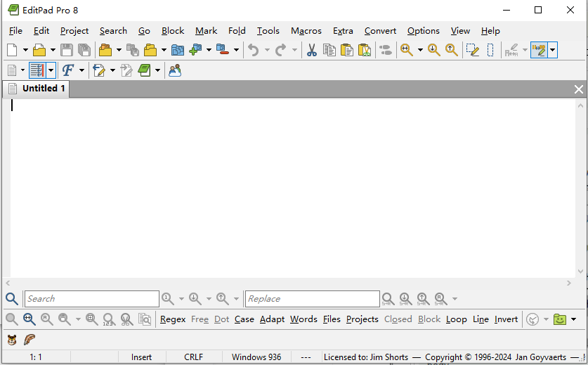
Task: Expand the New file dropdown arrow
Action: (25, 50)
